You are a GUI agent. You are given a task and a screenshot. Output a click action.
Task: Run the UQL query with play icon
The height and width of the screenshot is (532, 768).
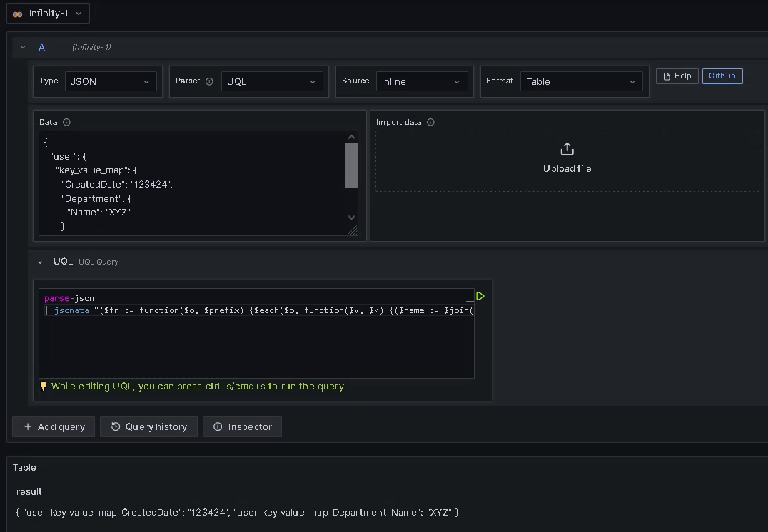click(480, 296)
